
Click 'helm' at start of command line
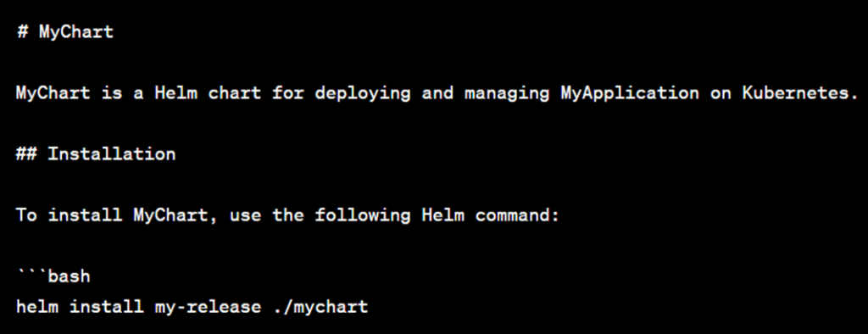pos(37,306)
